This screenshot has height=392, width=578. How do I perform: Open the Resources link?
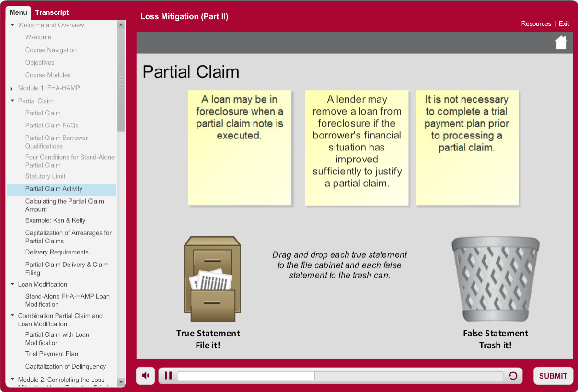pos(536,24)
